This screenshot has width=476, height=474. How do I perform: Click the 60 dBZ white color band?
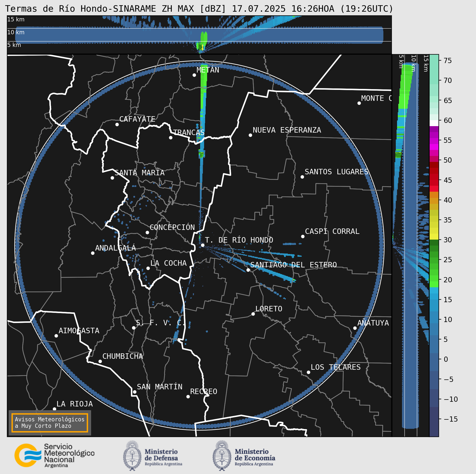coord(434,123)
